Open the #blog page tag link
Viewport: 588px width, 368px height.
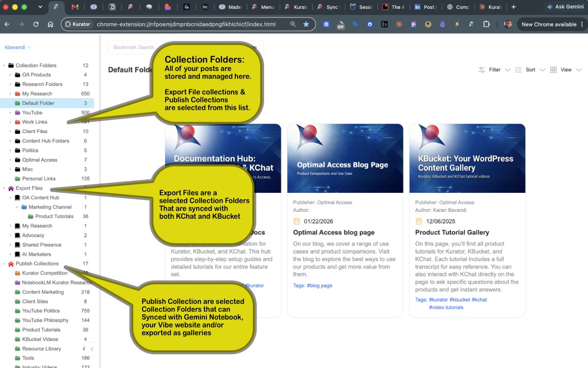(319, 286)
